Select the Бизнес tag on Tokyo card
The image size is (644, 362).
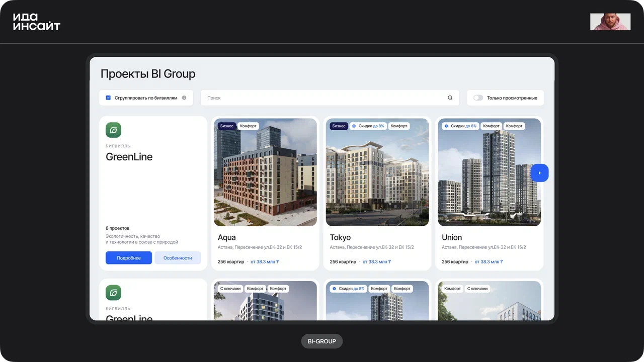339,126
